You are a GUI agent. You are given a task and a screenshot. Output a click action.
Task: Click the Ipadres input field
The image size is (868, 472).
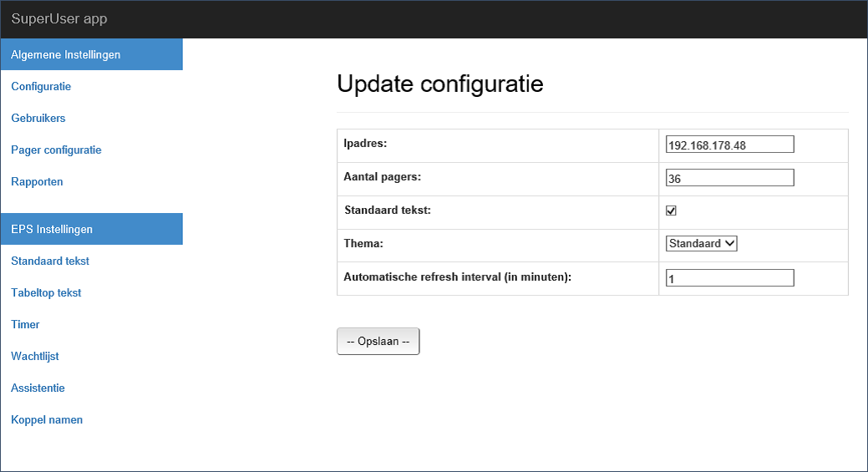(729, 145)
